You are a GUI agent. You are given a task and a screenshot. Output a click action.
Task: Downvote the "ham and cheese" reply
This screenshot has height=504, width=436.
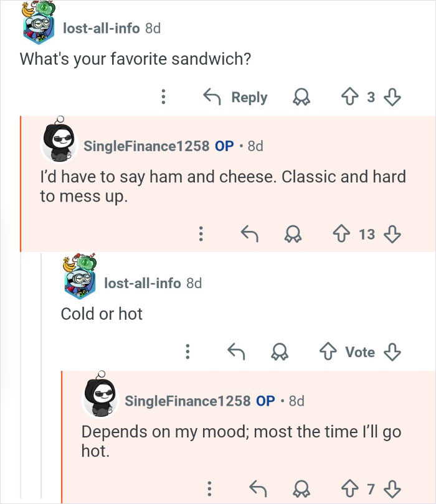coord(391,234)
